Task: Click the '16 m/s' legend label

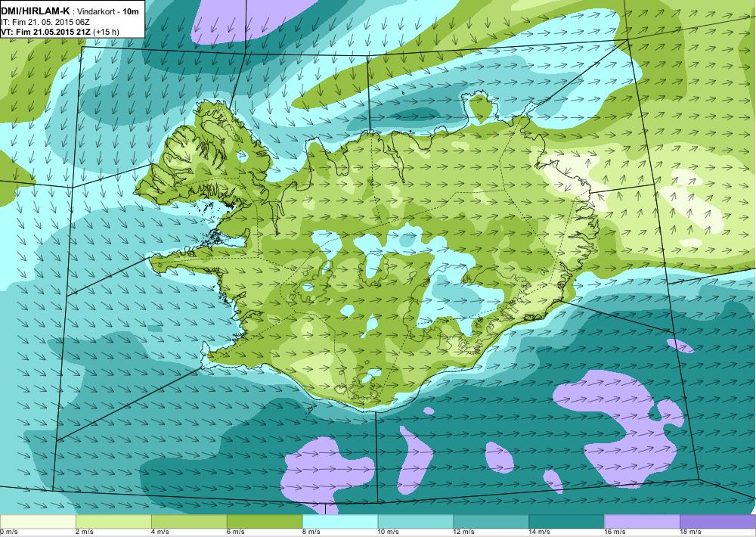Action: tap(615, 532)
